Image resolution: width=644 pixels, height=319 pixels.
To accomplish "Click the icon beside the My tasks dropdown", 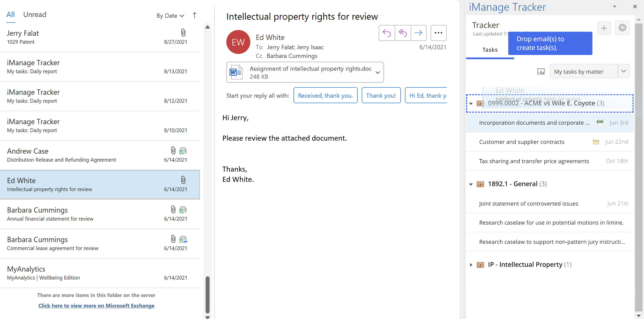I will (541, 72).
